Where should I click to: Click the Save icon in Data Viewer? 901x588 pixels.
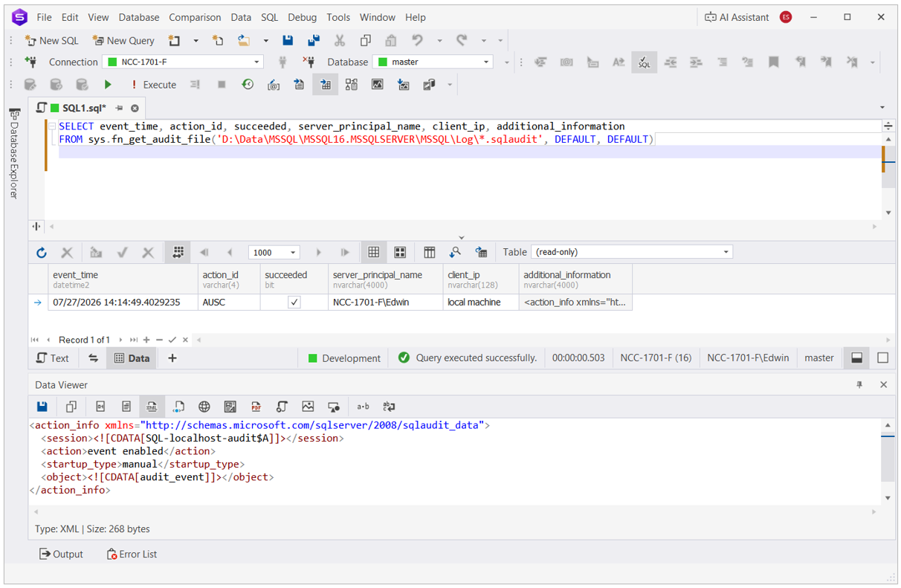[42, 407]
